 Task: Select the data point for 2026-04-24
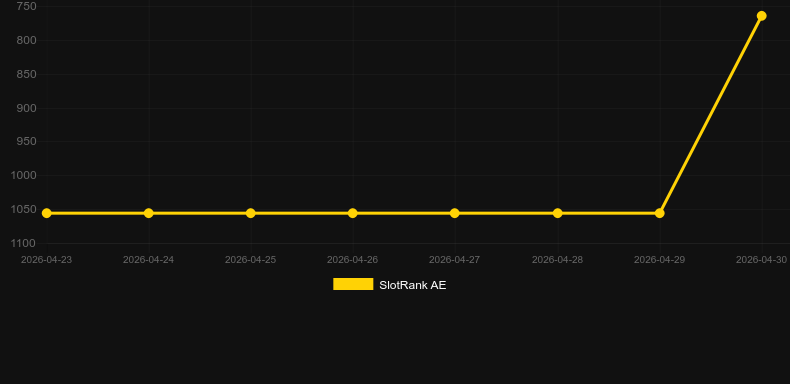(149, 213)
